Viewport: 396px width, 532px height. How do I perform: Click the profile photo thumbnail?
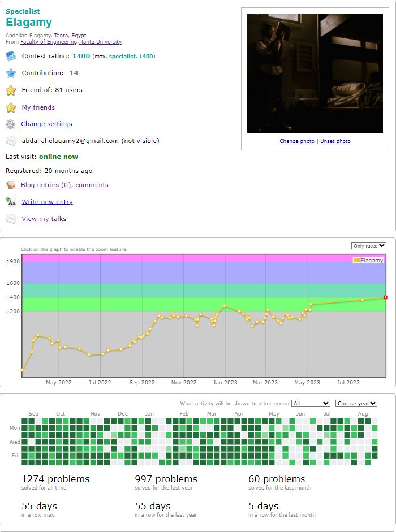coord(315,73)
